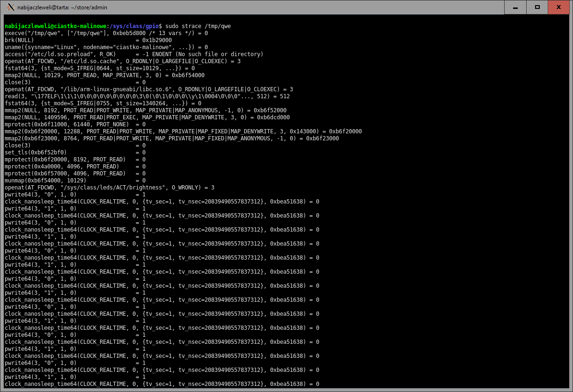Click the munmap(0xb6f54000, 10129) line
Image resolution: width=573 pixels, height=392 pixels.
pos(75,181)
